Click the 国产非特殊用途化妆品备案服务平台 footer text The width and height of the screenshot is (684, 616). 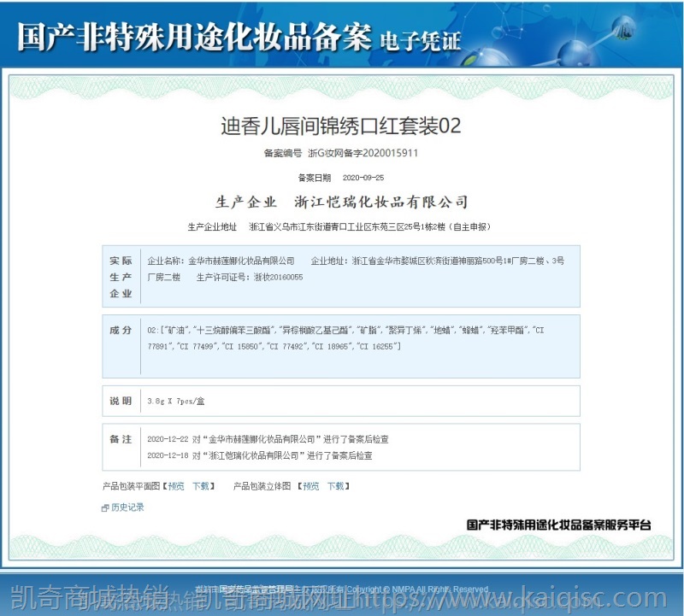559,525
